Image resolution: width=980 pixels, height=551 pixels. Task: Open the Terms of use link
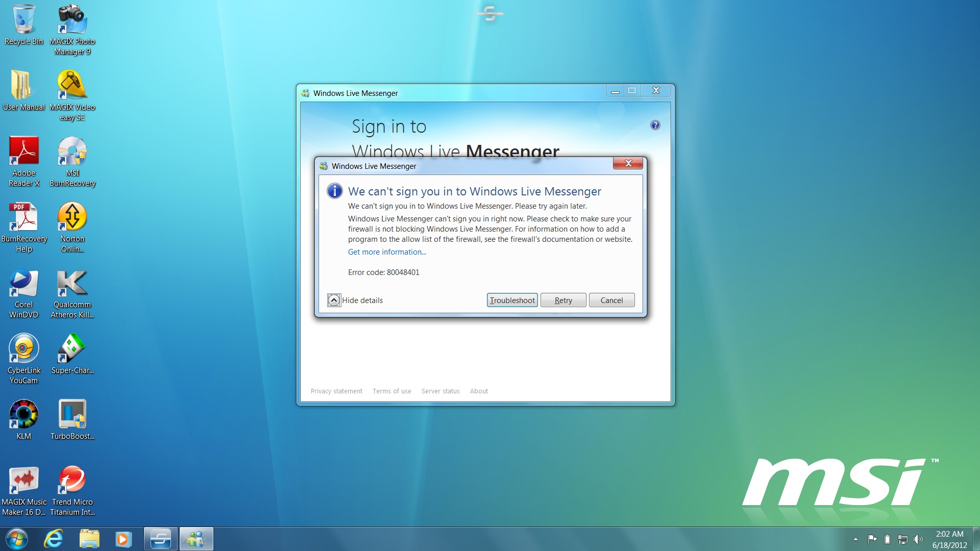[x=391, y=391]
